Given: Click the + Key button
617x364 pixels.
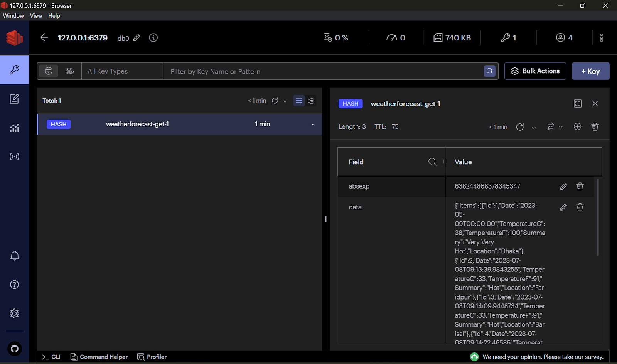Looking at the screenshot, I should click(x=590, y=71).
